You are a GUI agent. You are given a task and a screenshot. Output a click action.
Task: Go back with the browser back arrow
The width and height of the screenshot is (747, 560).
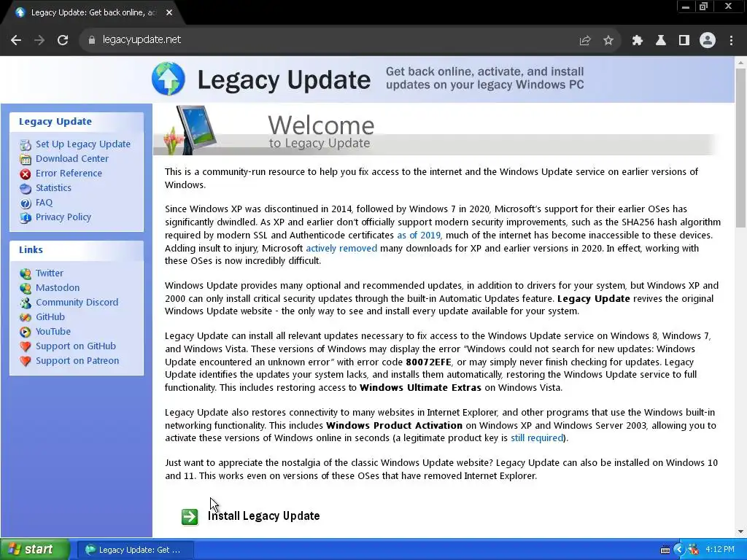click(16, 40)
